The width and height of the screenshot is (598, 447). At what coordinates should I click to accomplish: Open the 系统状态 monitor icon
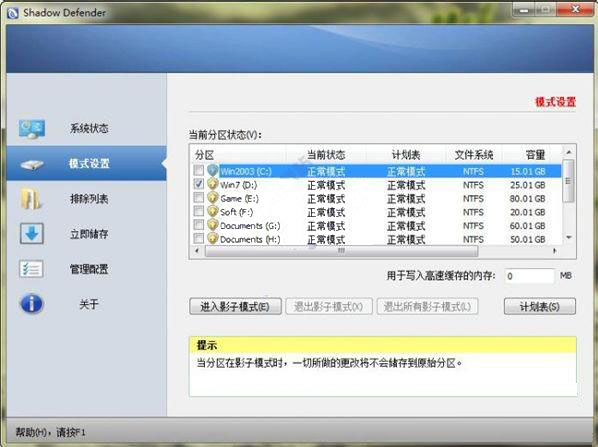[32, 129]
